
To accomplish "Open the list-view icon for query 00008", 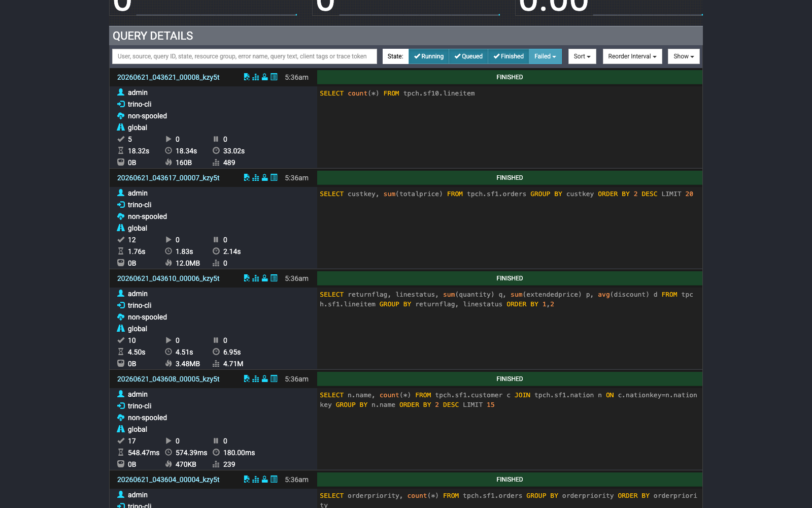I will pos(274,77).
